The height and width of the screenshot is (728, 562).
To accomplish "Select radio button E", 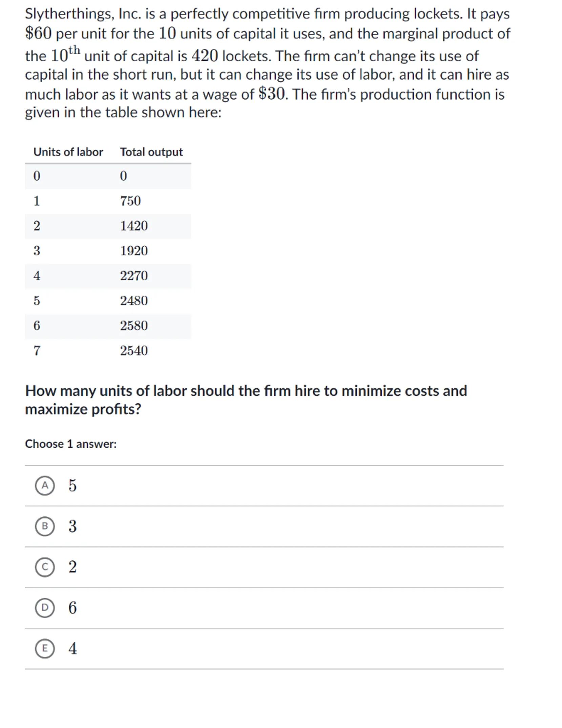I will coord(45,648).
